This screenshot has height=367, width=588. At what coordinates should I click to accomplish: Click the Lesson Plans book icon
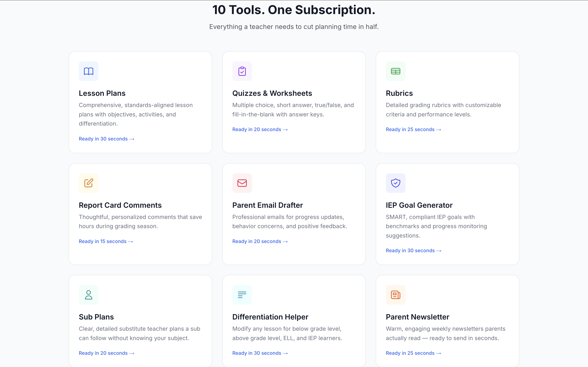click(x=88, y=71)
